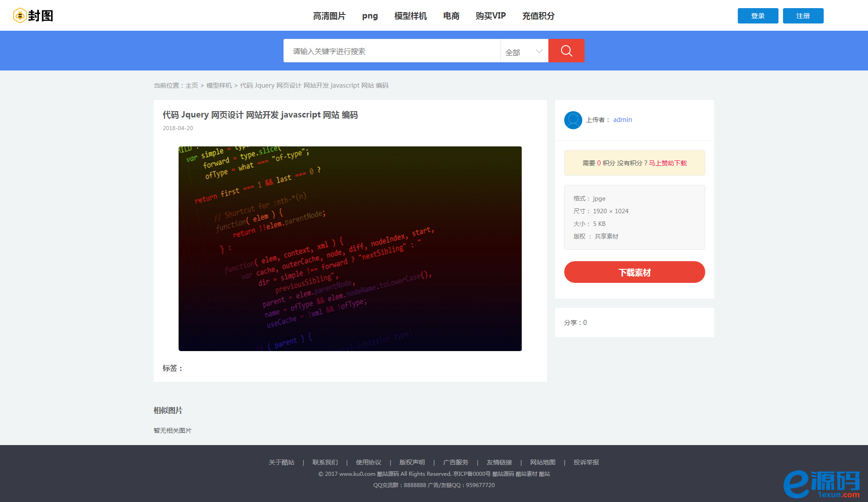Click the 登录 login button

[x=758, y=16]
